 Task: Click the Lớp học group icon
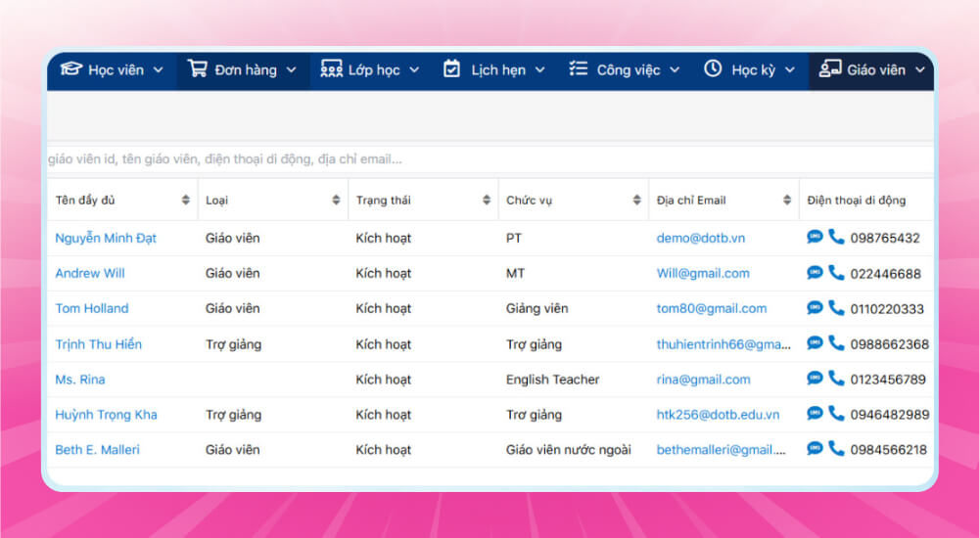click(x=331, y=68)
